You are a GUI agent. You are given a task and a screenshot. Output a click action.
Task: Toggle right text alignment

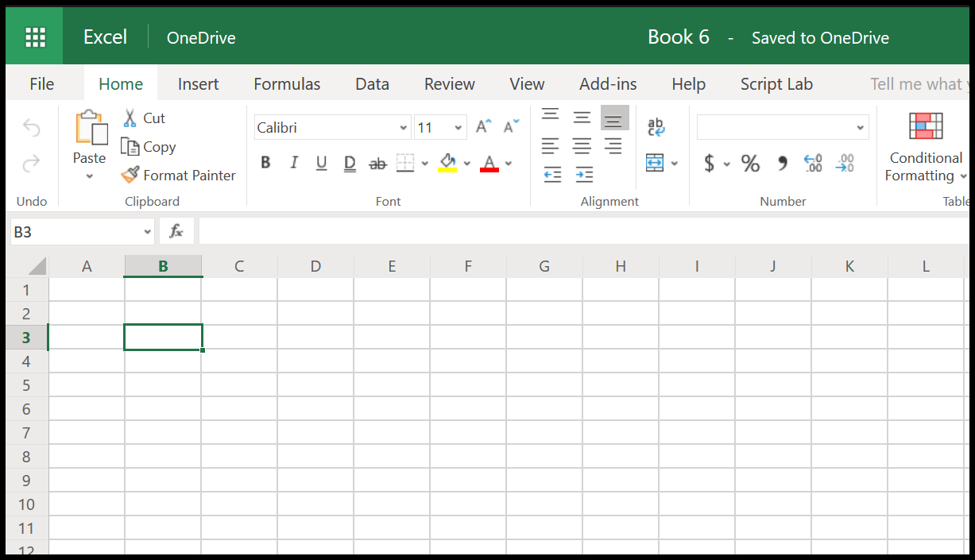point(613,144)
